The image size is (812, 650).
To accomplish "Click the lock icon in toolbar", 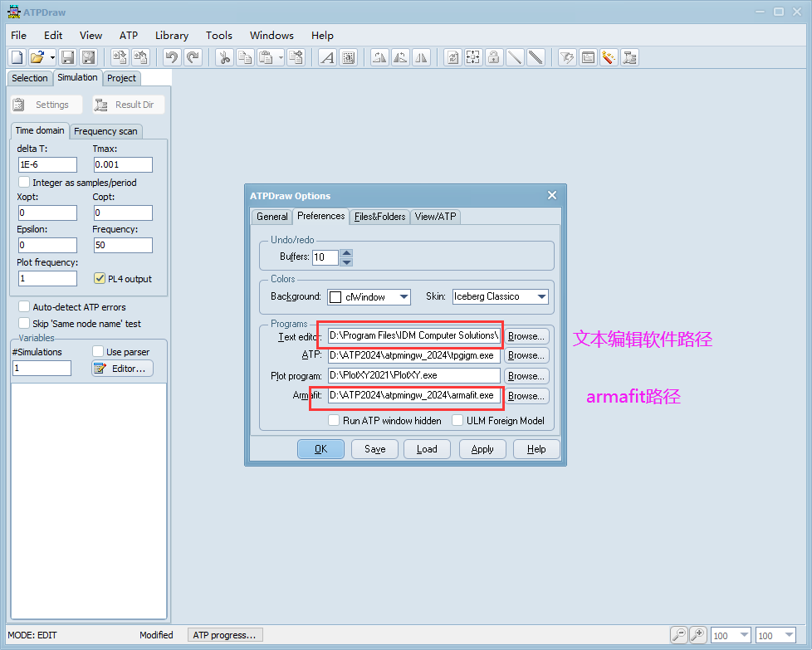I will [494, 57].
